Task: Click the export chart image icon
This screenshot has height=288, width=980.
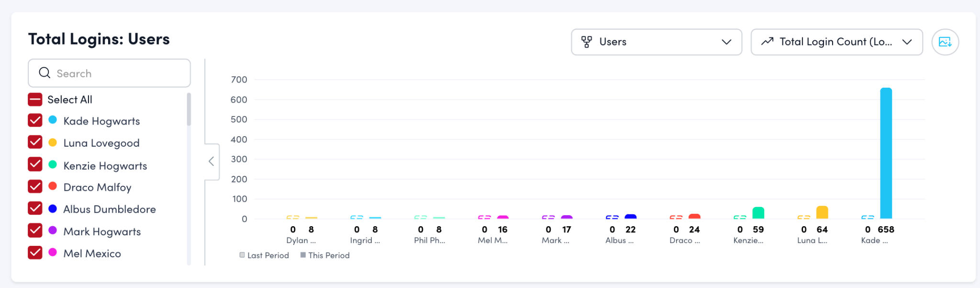Action: 945,42
